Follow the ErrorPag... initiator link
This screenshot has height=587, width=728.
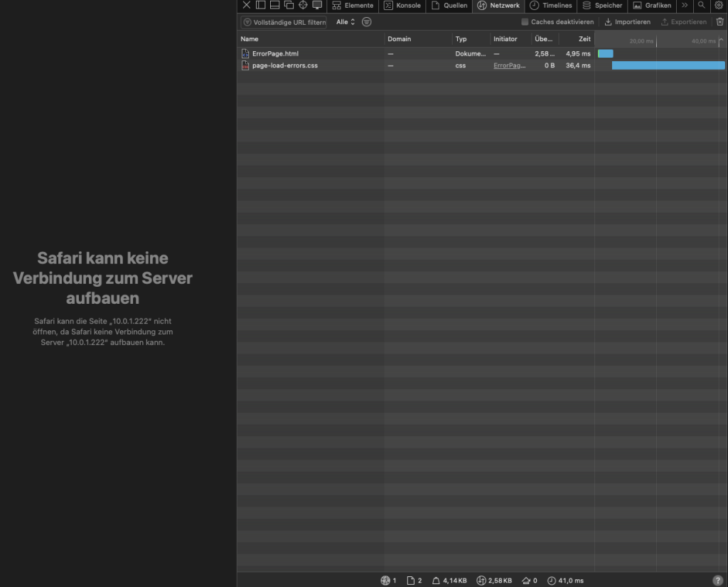pyautogui.click(x=509, y=65)
